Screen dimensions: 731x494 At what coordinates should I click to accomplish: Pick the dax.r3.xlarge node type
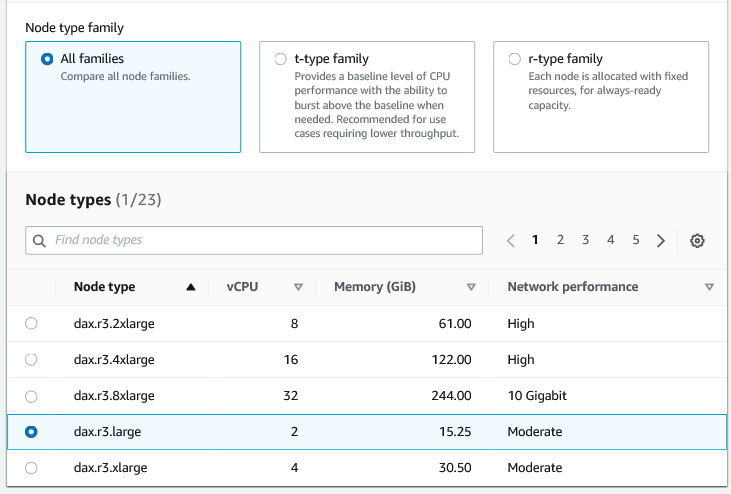tap(31, 468)
